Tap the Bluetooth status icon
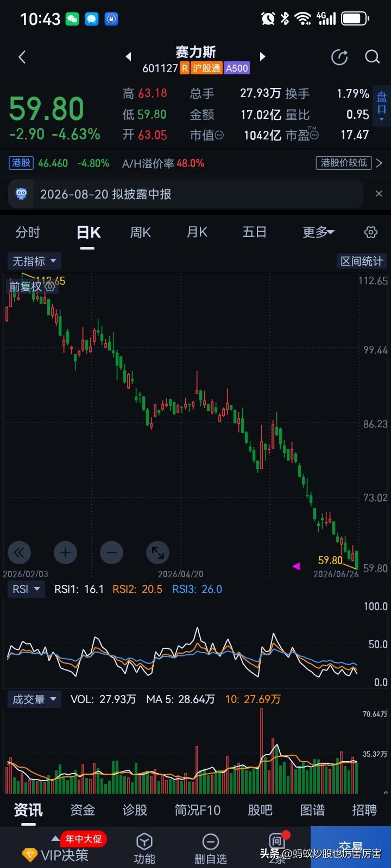Viewport: 391px width, 868px height. click(285, 19)
